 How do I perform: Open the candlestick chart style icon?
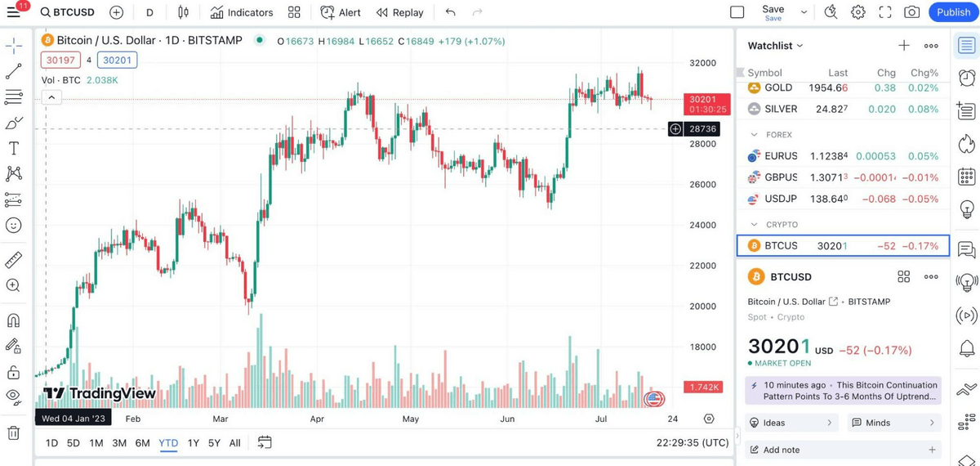183,12
